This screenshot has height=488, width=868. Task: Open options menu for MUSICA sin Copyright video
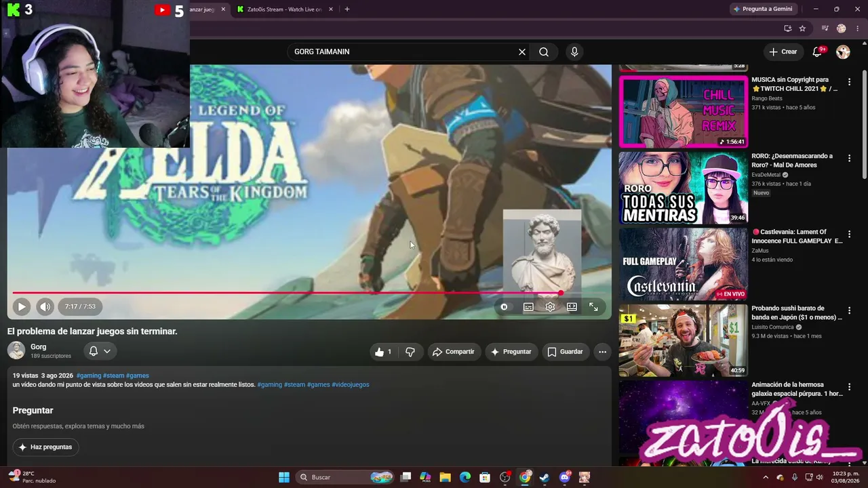click(849, 82)
